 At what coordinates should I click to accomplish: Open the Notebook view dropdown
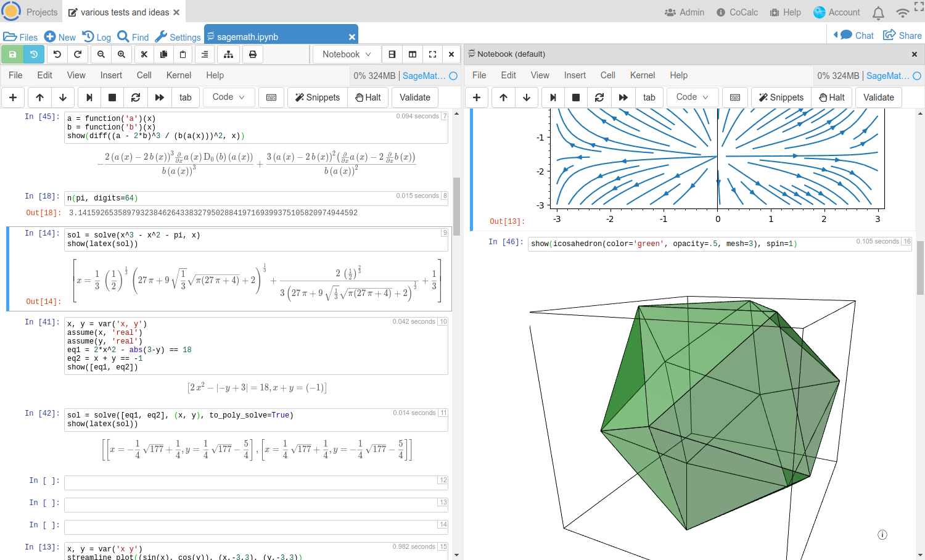(x=346, y=54)
